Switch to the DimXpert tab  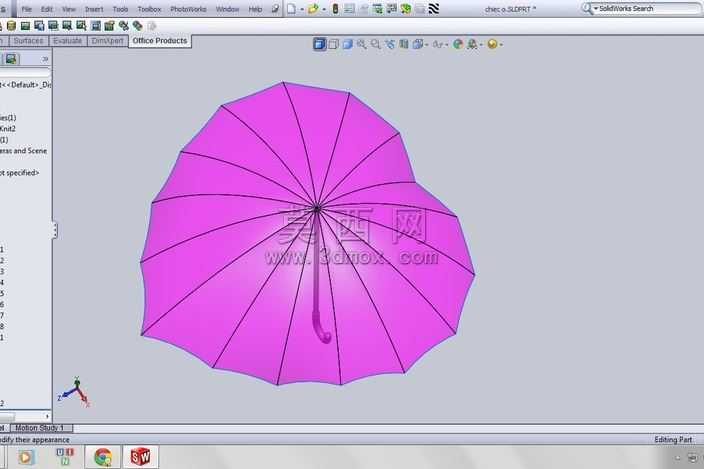107,41
